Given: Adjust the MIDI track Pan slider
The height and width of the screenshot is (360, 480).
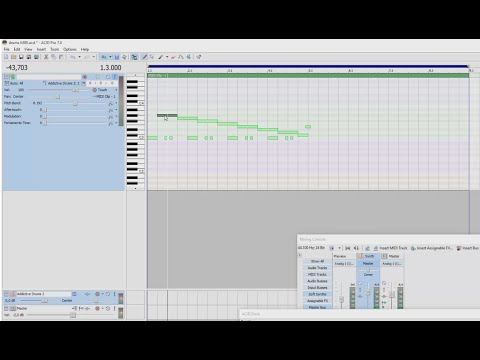Looking at the screenshot, I should pos(58,97).
